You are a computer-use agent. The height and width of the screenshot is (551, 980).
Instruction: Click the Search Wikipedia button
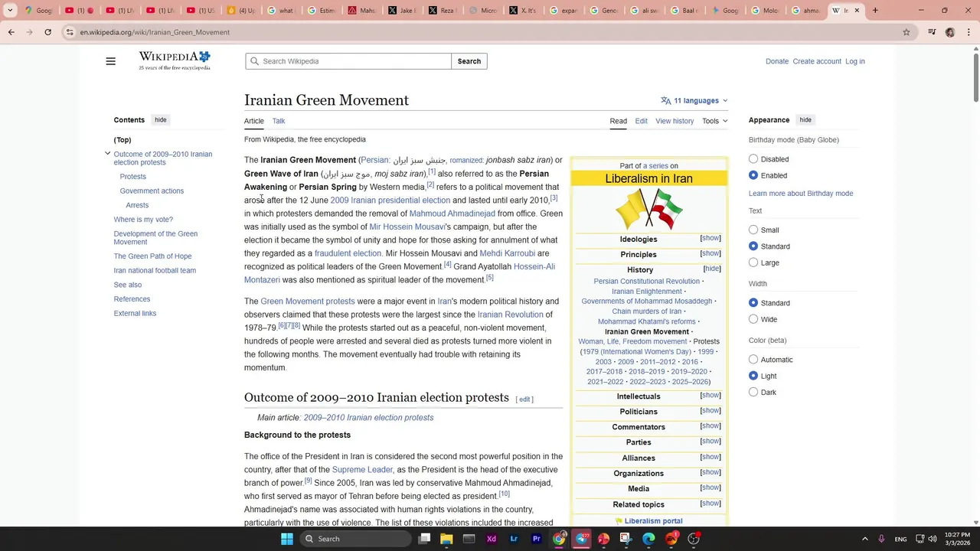click(469, 61)
